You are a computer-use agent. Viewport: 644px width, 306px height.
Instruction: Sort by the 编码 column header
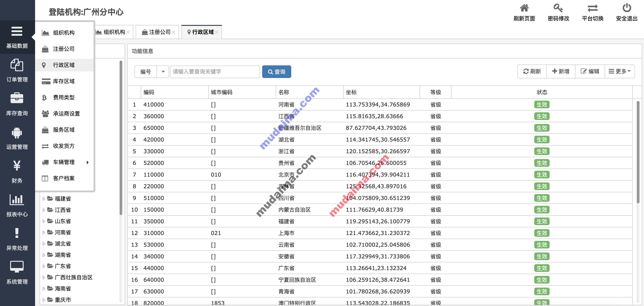pyautogui.click(x=174, y=92)
